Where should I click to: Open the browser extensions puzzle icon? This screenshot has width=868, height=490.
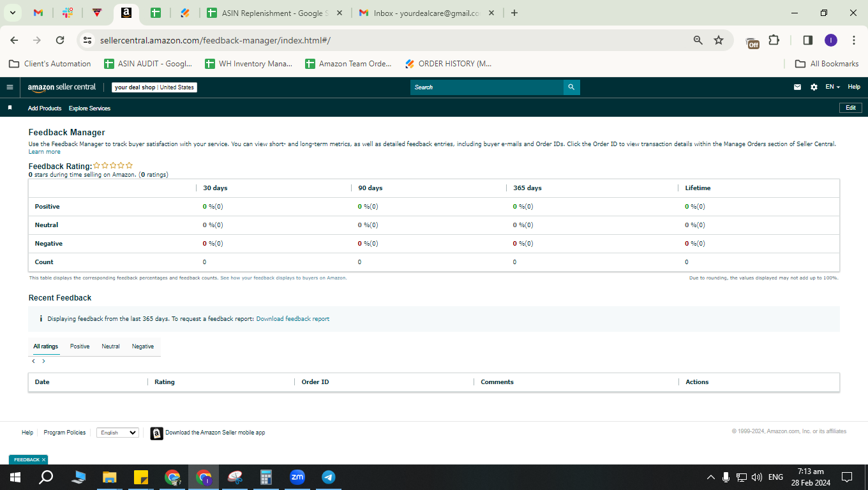pos(774,40)
